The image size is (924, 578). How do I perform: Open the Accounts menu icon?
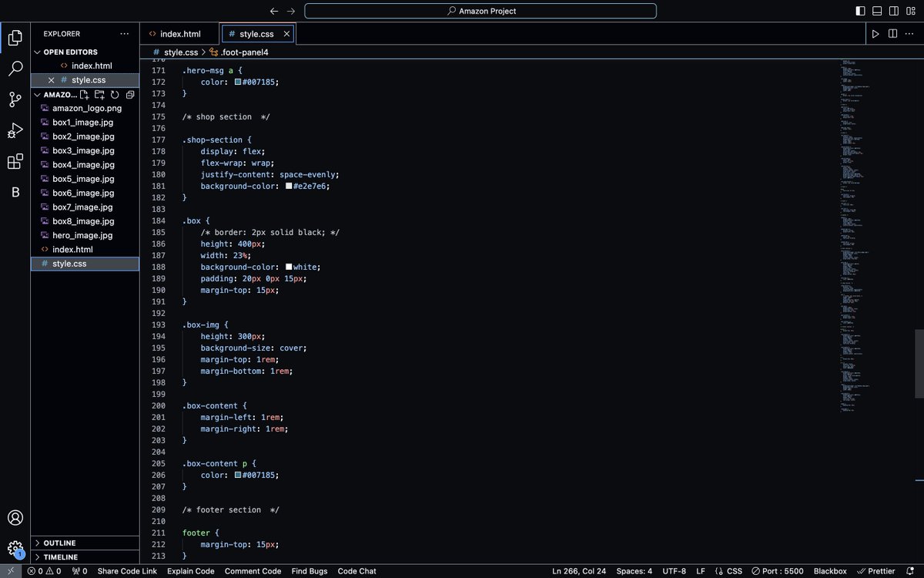click(x=15, y=518)
